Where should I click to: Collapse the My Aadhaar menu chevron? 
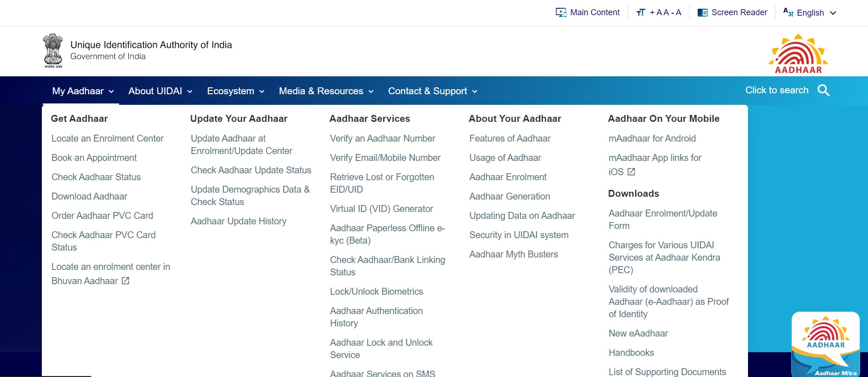111,91
